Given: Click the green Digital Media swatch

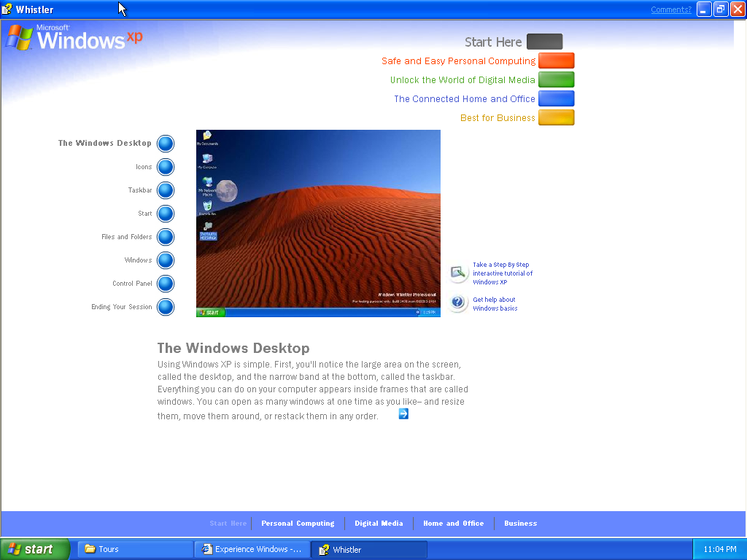Looking at the screenshot, I should pyautogui.click(x=557, y=79).
